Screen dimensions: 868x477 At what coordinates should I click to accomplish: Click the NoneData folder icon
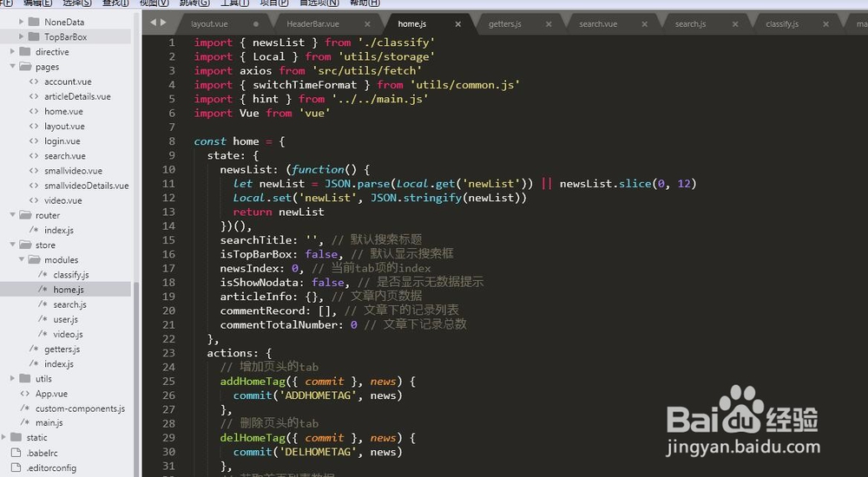[x=34, y=22]
